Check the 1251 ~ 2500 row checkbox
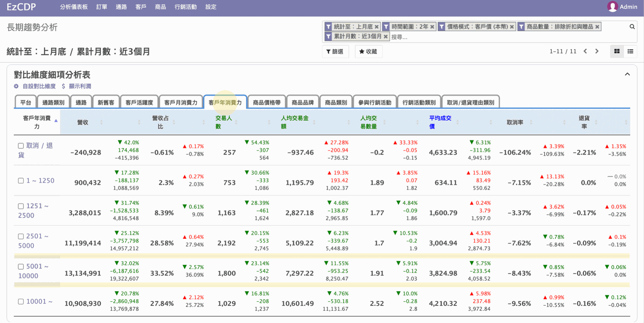 point(21,206)
